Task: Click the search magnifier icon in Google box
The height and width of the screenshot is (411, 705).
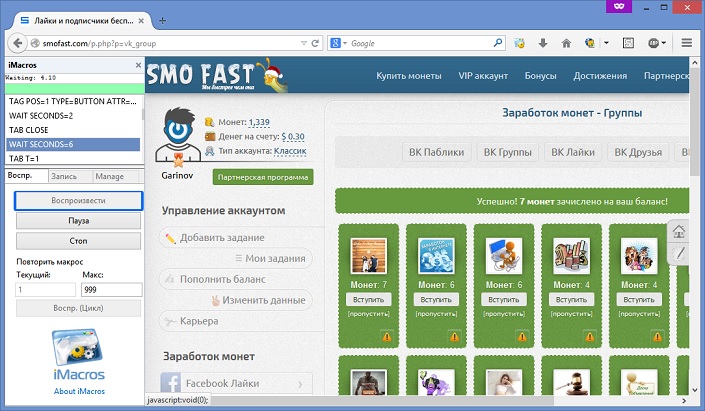Action: (x=498, y=43)
